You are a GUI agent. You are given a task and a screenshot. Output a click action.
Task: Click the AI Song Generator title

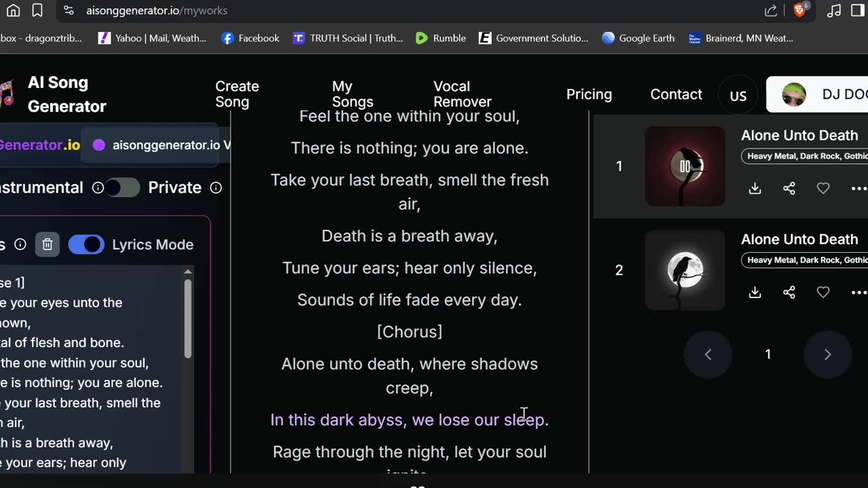click(x=66, y=94)
